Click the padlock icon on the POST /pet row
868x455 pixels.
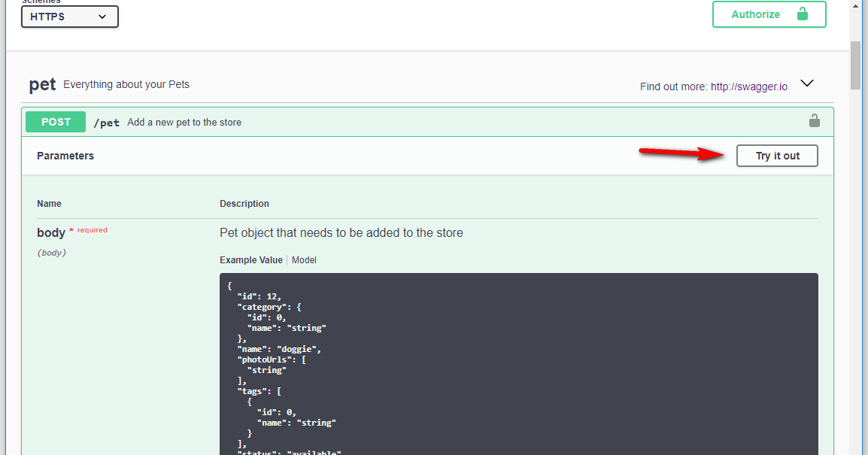(x=815, y=120)
